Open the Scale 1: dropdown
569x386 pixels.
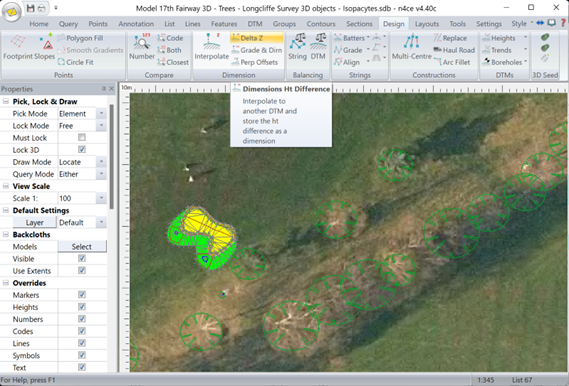pyautogui.click(x=101, y=198)
